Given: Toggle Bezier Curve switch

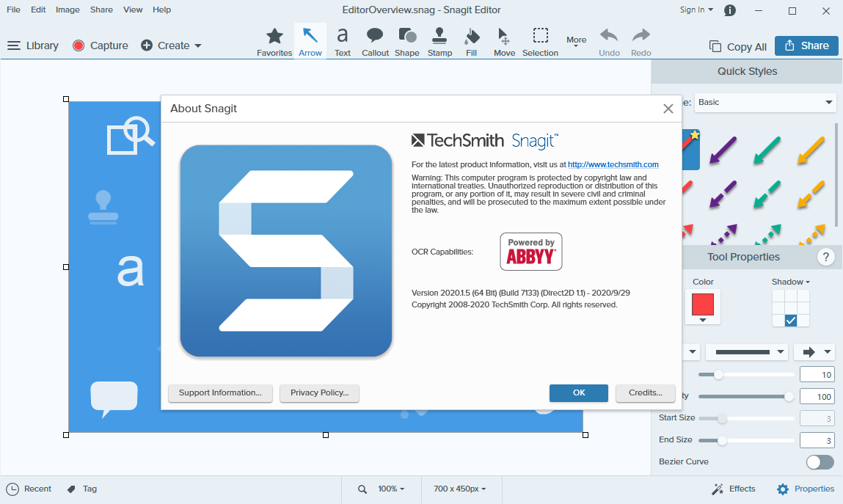Looking at the screenshot, I should pos(820,462).
